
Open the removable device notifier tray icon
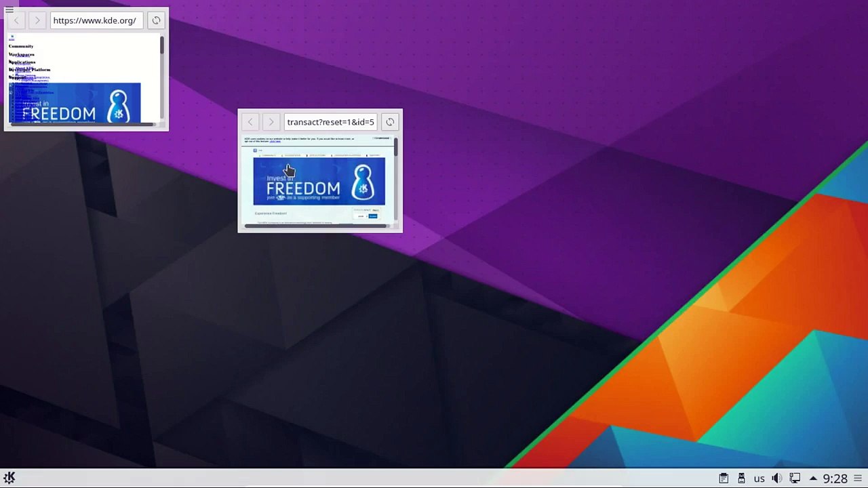click(x=741, y=479)
